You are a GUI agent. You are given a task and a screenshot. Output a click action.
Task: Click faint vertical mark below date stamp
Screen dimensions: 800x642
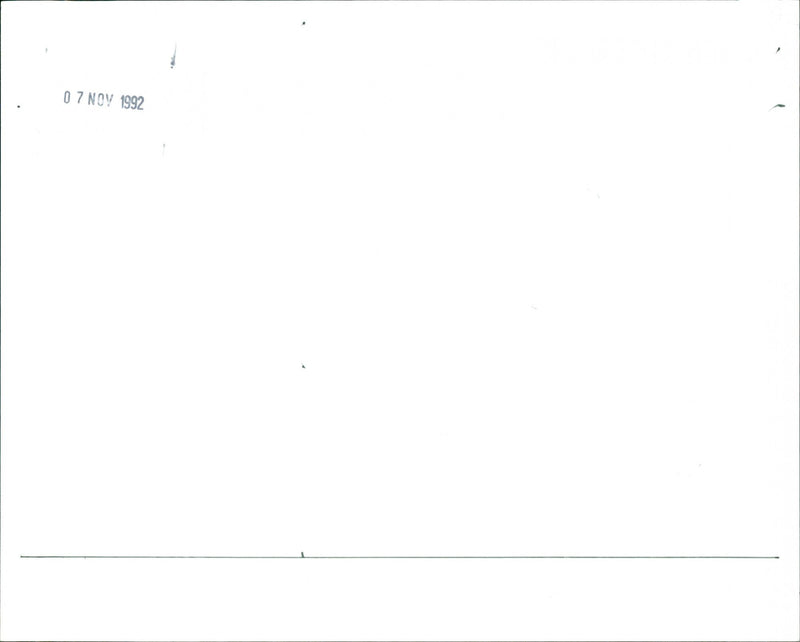[x=164, y=150]
